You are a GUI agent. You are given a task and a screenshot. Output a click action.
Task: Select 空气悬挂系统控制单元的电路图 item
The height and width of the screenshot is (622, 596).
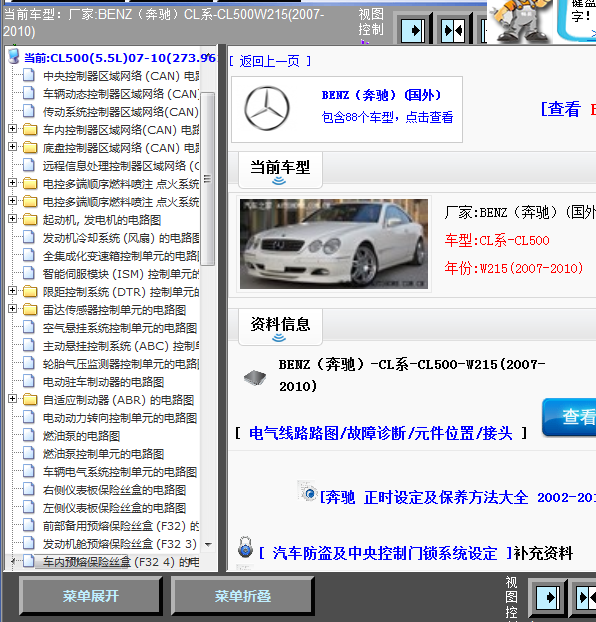(x=120, y=328)
